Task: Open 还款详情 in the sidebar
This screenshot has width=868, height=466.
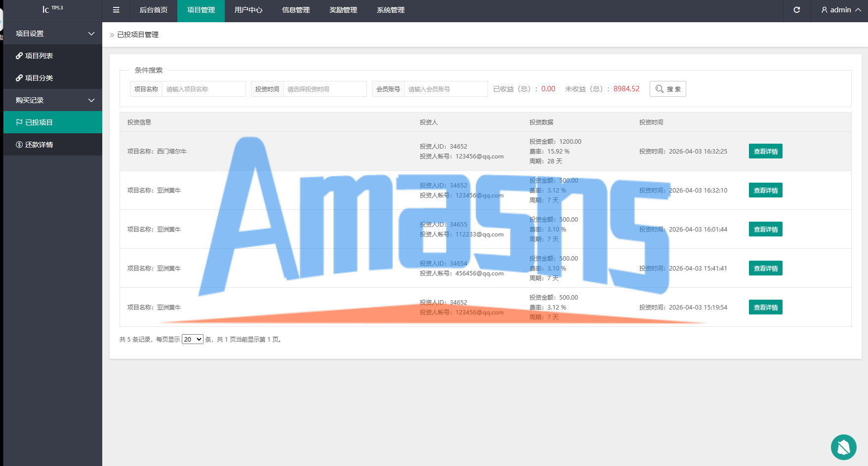Action: click(x=53, y=145)
